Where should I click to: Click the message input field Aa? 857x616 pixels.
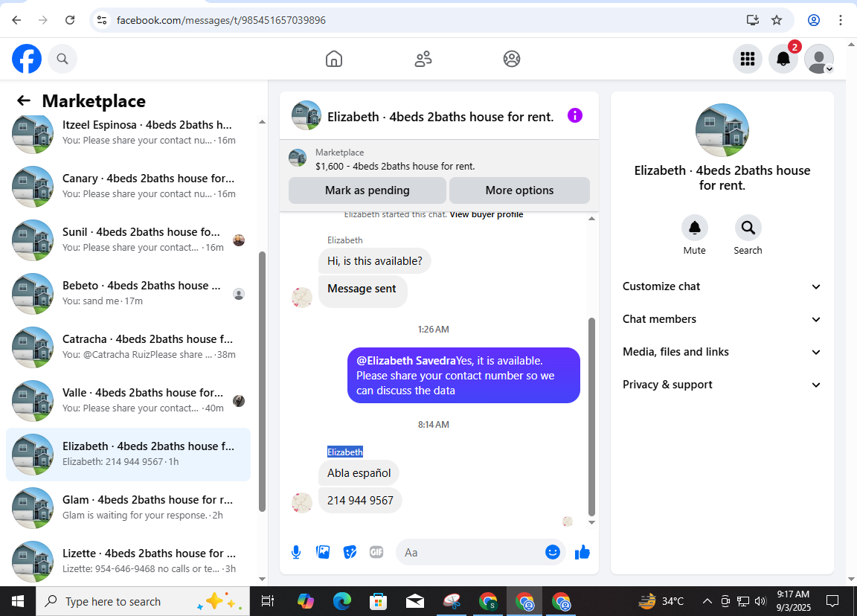470,553
